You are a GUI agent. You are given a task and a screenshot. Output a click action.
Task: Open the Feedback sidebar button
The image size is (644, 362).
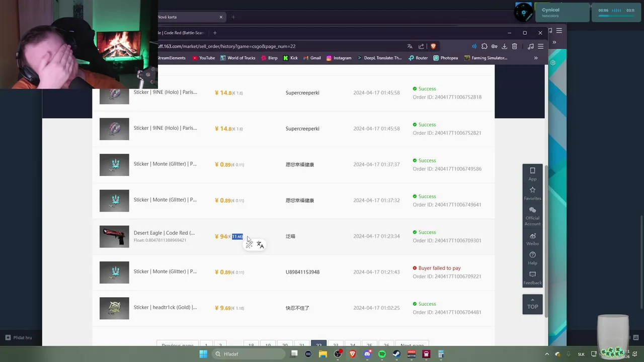532,278
